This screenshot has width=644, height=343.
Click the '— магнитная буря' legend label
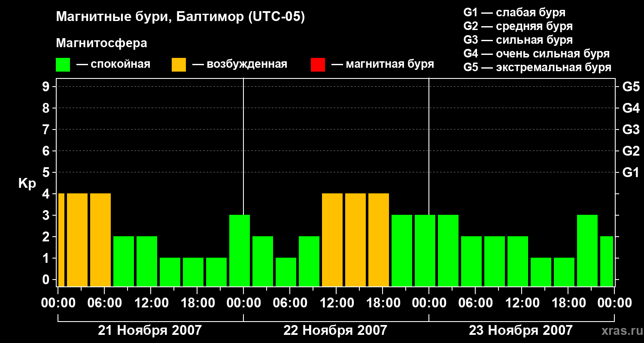coord(383,65)
